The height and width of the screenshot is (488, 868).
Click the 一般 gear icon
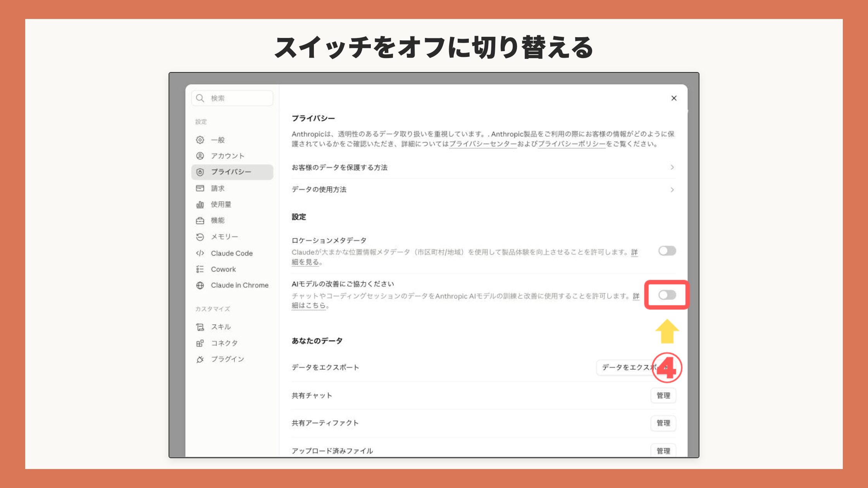(x=200, y=140)
